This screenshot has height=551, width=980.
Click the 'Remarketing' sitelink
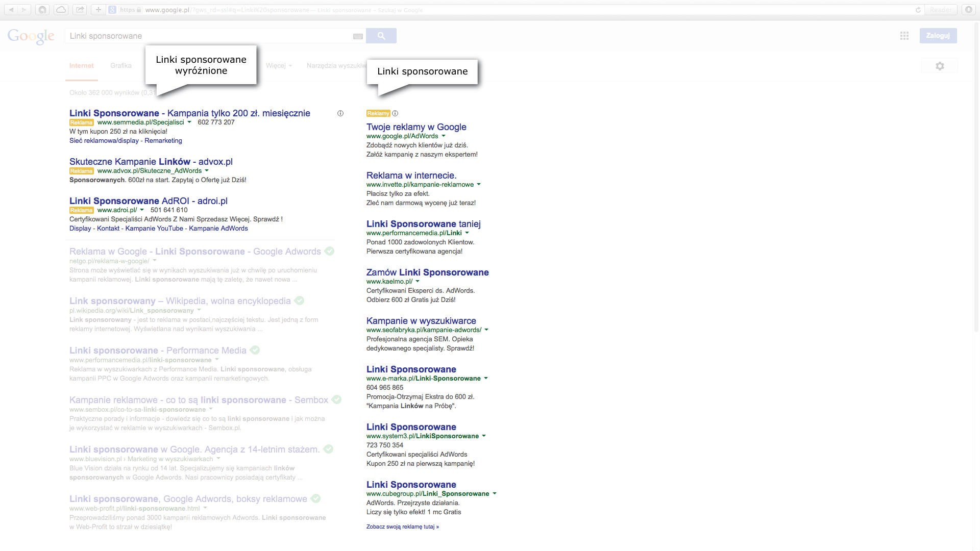point(163,141)
